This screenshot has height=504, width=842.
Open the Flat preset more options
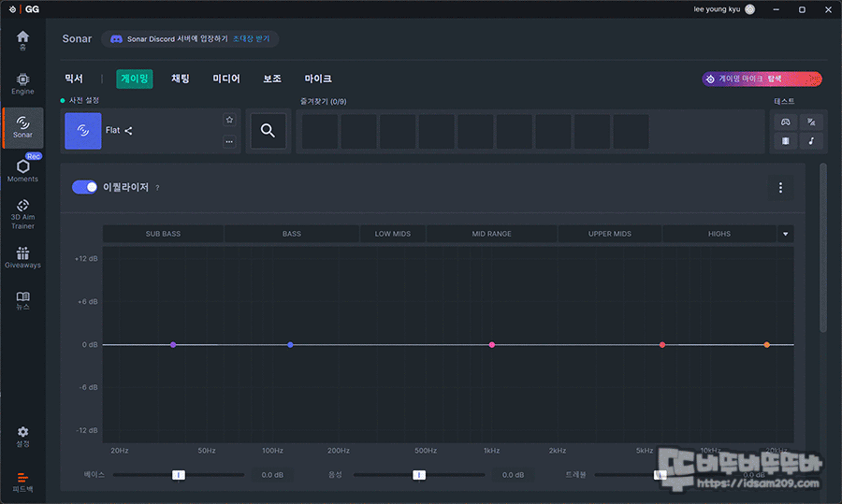(x=229, y=142)
